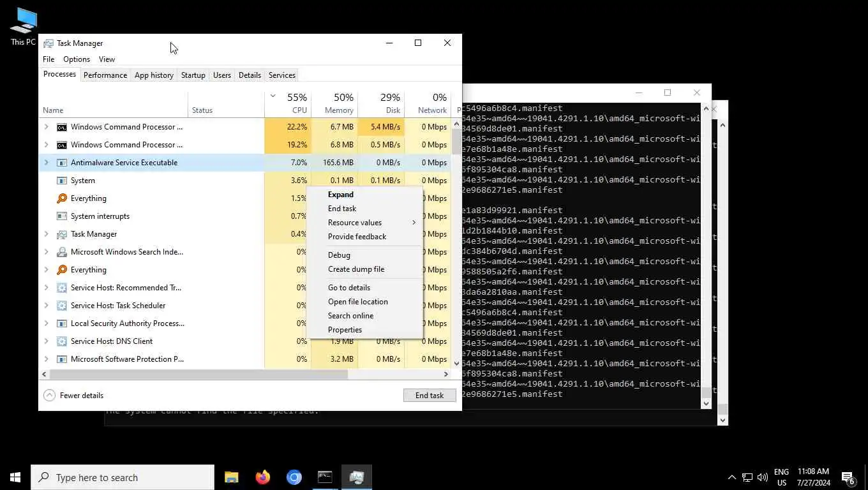Expand Service Host: DNS Client row
The image size is (868, 490).
click(46, 341)
